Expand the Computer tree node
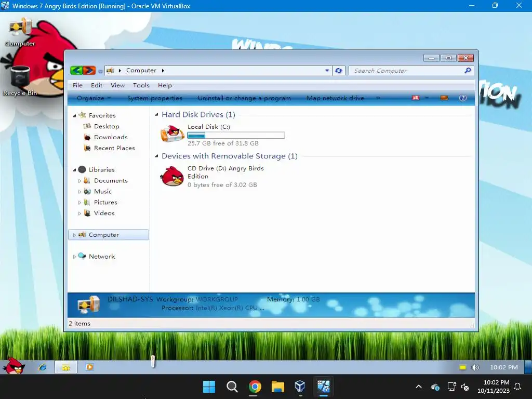Image resolution: width=532 pixels, height=399 pixels. click(74, 235)
